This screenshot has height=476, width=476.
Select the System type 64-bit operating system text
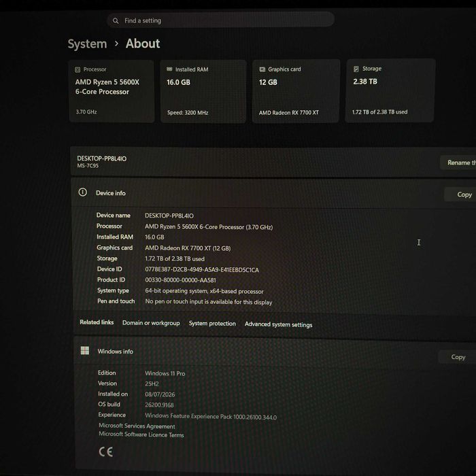pyautogui.click(x=204, y=291)
